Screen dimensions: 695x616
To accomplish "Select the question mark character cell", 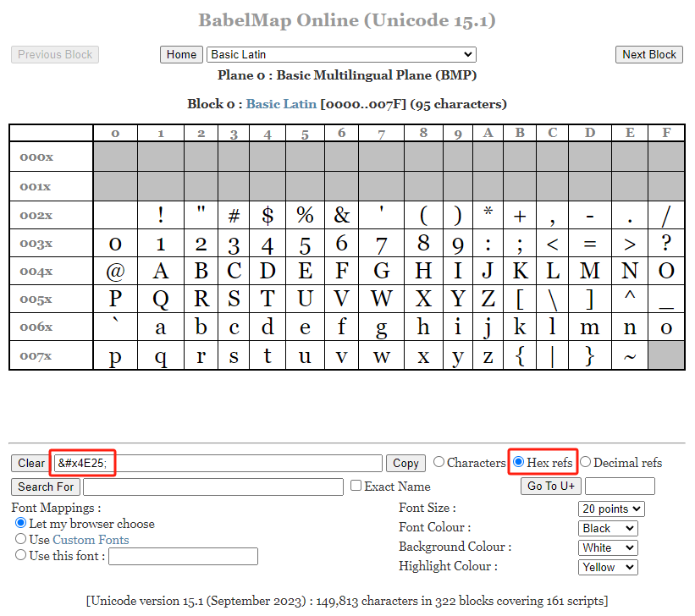I will coord(665,243).
